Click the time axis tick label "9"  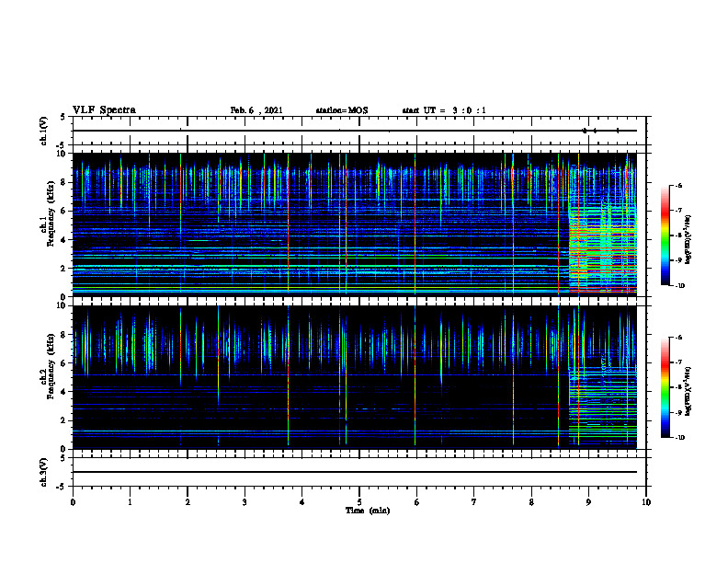(x=588, y=502)
